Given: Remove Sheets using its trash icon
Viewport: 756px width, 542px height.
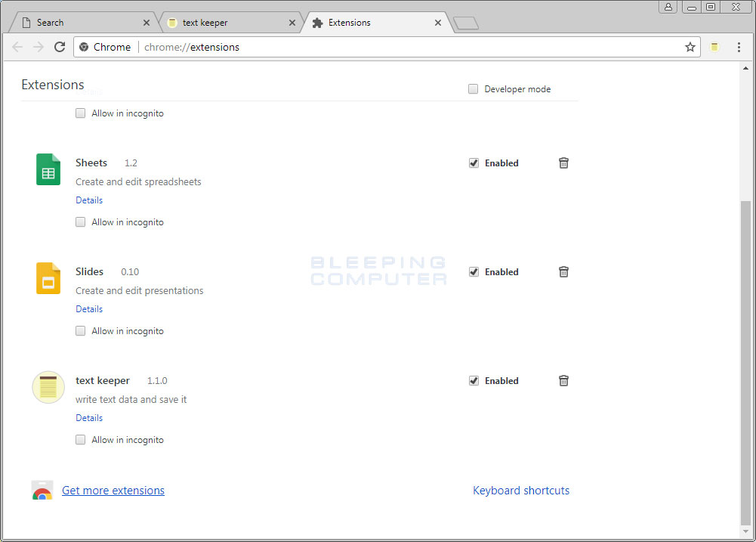Looking at the screenshot, I should pyautogui.click(x=563, y=163).
